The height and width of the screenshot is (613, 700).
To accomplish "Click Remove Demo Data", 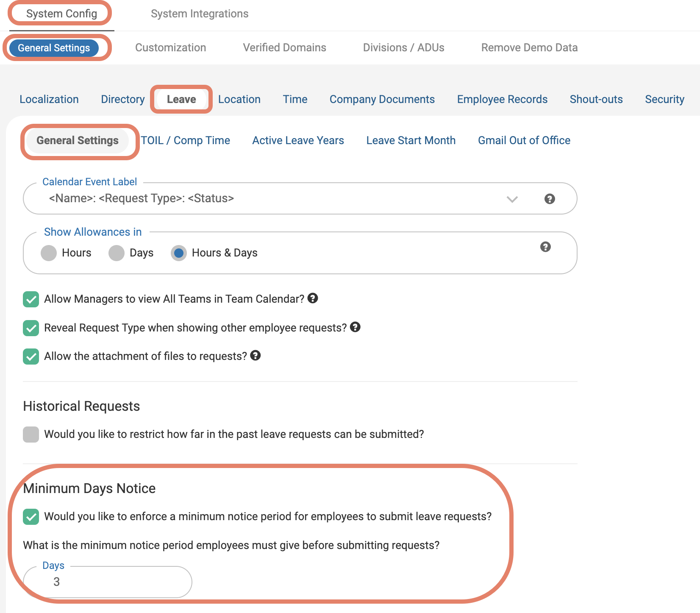I will pyautogui.click(x=529, y=47).
